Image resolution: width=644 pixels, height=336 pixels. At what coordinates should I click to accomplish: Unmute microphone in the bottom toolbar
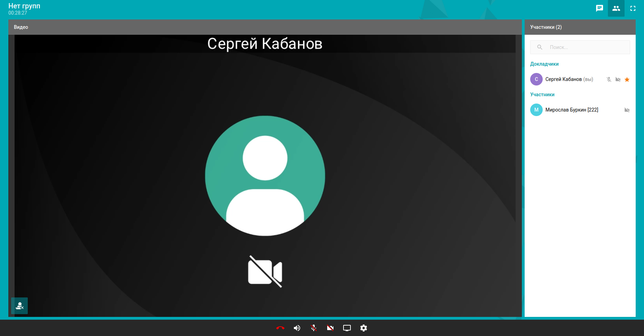point(314,328)
